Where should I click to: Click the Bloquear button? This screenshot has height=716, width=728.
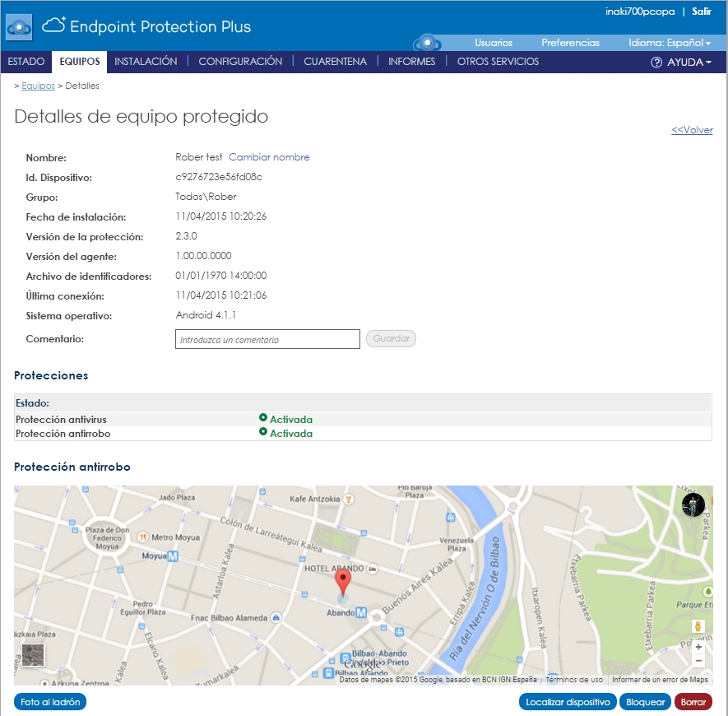[x=646, y=702]
